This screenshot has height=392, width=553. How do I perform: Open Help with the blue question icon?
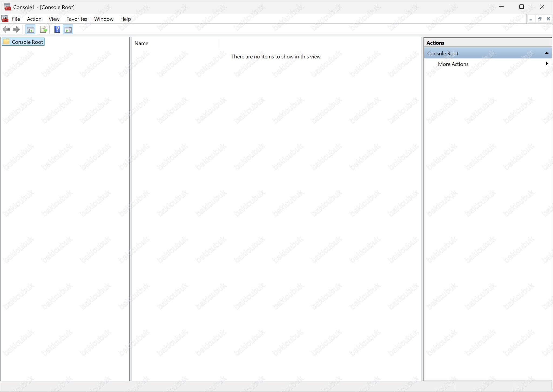pyautogui.click(x=57, y=29)
